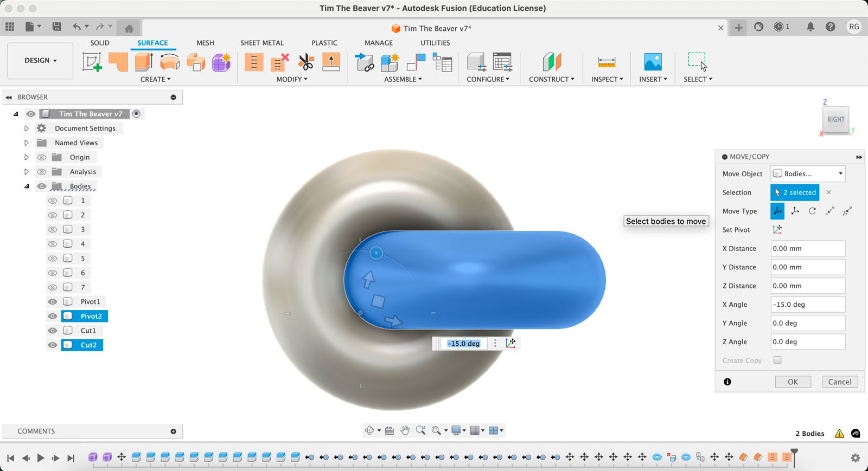Screen dimensions: 868x471
Task: Open the DESIGN workspace dropdown
Action: (x=40, y=61)
